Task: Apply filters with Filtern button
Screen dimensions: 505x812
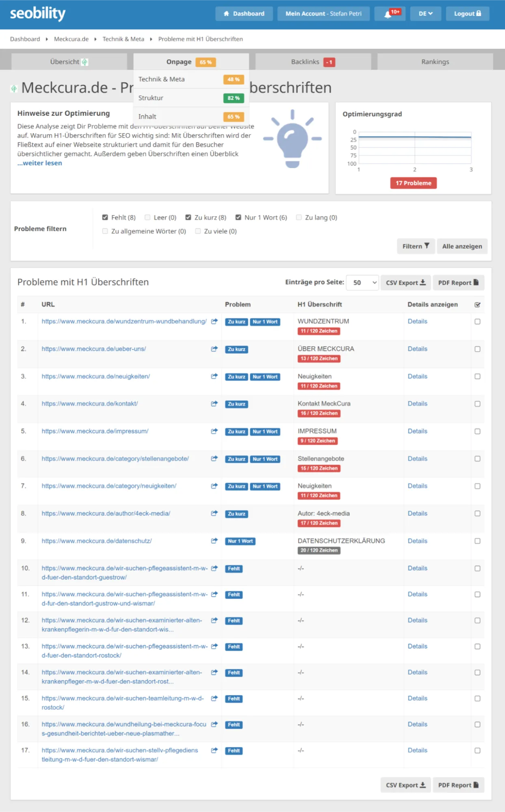Action: (416, 246)
